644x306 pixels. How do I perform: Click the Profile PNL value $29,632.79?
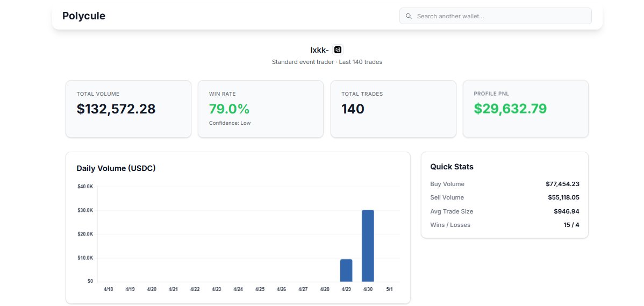(x=510, y=109)
